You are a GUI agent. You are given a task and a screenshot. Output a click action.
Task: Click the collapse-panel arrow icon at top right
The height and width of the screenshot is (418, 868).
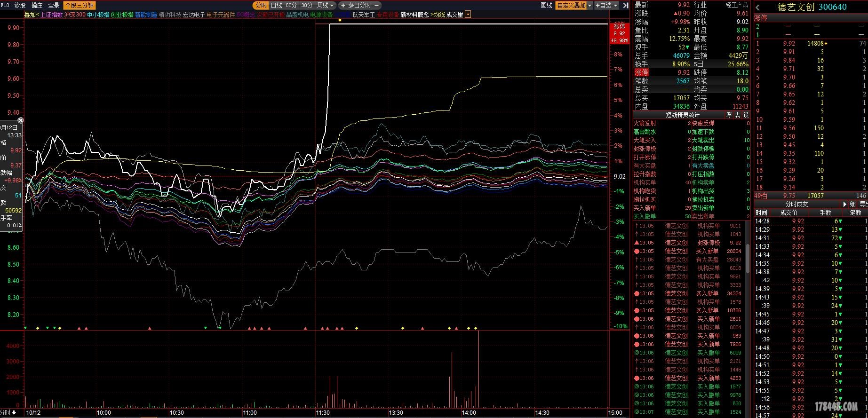(625, 5)
